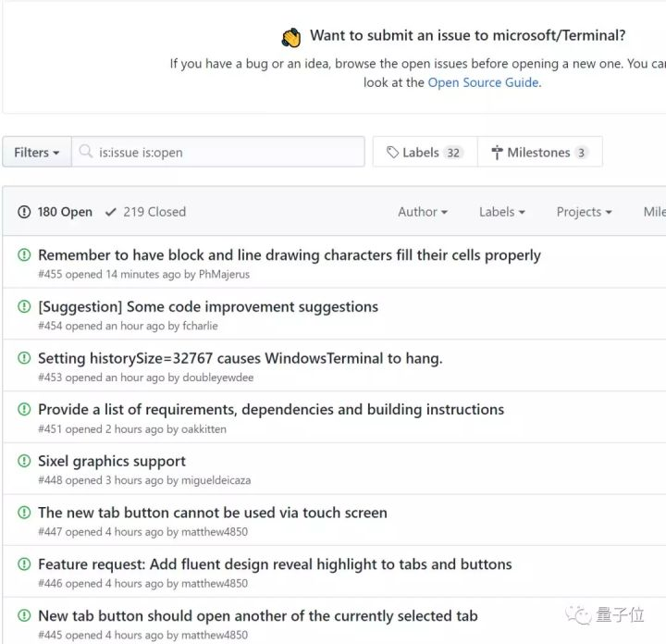Click open-issue icon beside Sixel graphics support
Screen dimensions: 666x644
click(24, 461)
